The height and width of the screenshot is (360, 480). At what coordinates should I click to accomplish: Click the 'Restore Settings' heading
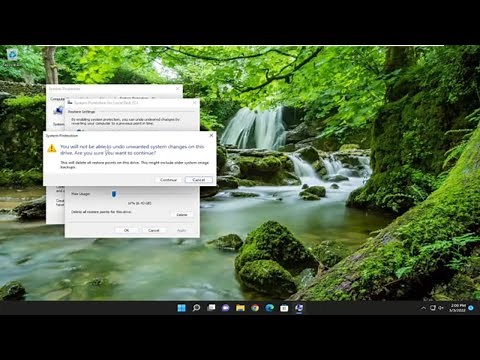pos(81,112)
